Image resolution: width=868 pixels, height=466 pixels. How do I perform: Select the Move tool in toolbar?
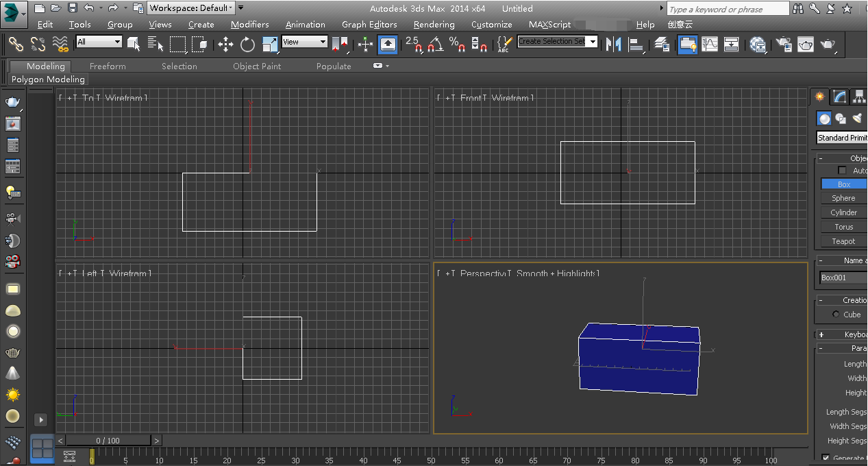(x=225, y=45)
